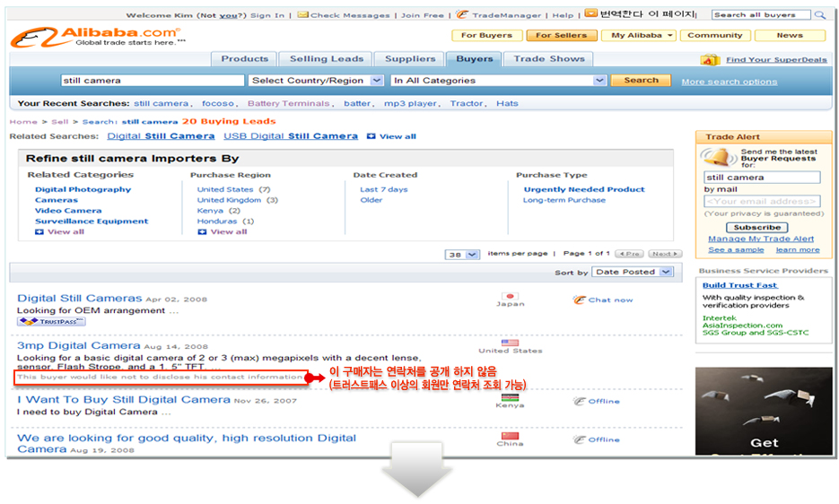Screen dimensions: 839x504
Task: Click the Trade Alert bell icon
Action: pos(718,157)
